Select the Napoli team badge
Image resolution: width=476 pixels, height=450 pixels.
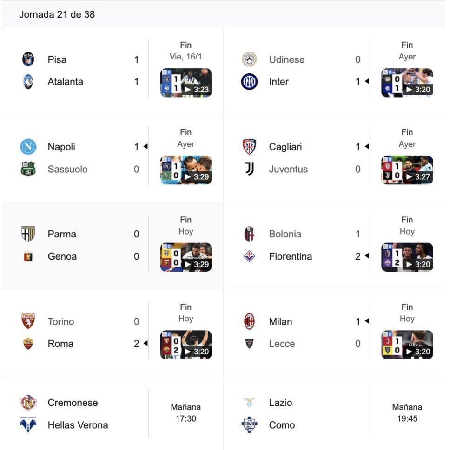tap(28, 147)
